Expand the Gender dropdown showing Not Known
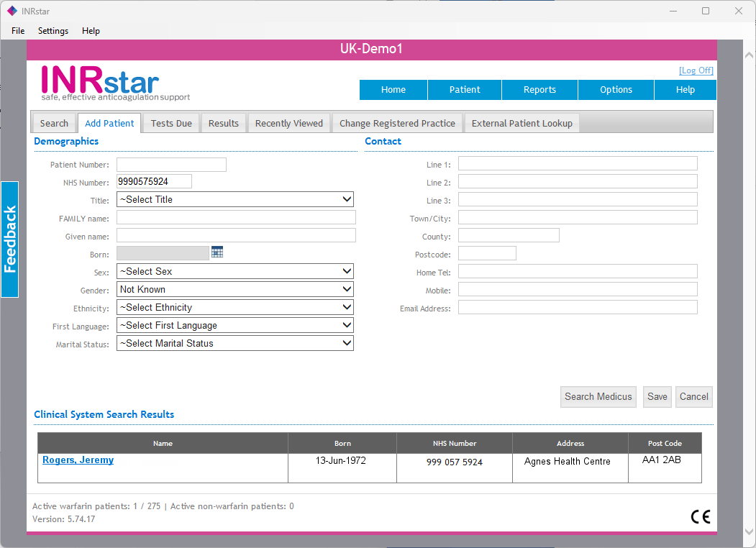The height and width of the screenshot is (548, 756). 234,289
